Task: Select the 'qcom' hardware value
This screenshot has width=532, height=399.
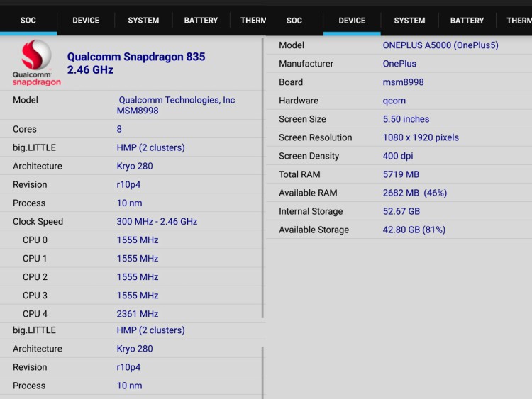Action: pos(394,101)
